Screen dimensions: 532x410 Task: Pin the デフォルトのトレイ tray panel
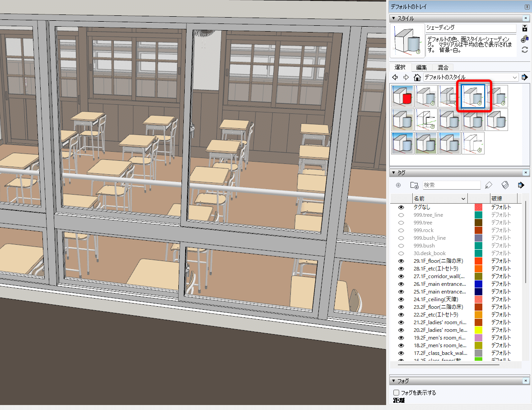(x=527, y=7)
